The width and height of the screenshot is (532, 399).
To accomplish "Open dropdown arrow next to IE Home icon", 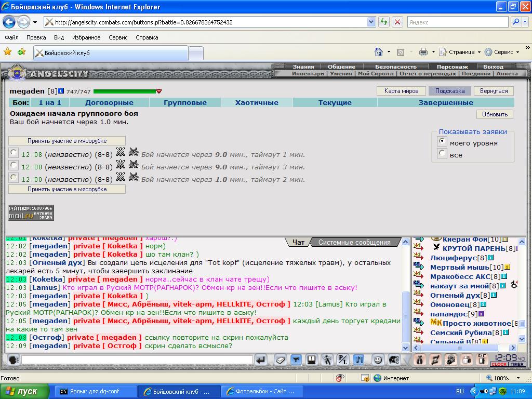I will pos(389,52).
